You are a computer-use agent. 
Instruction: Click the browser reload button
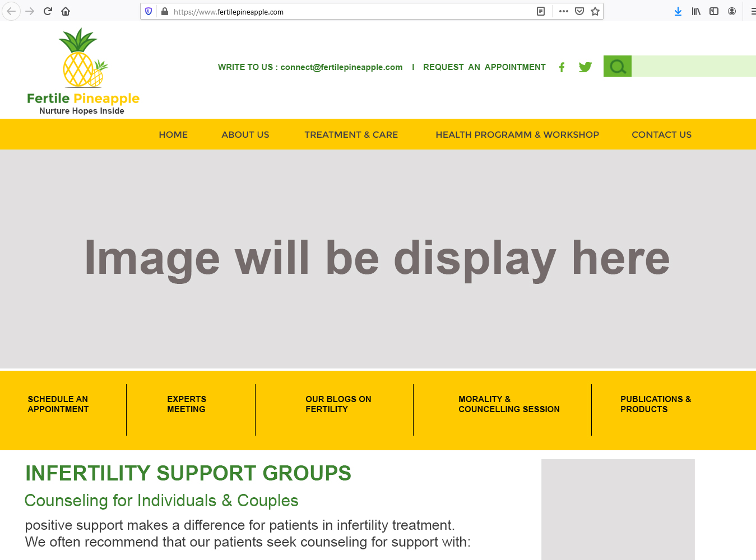pyautogui.click(x=48, y=11)
